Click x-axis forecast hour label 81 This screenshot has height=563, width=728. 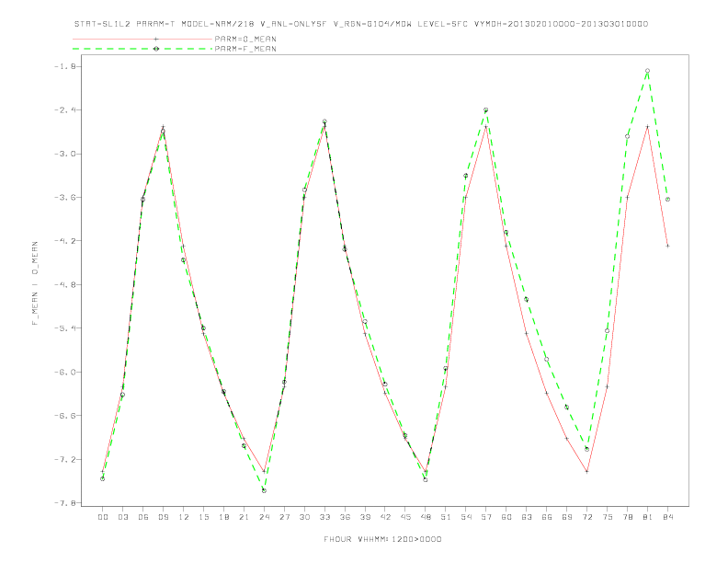[x=648, y=517]
